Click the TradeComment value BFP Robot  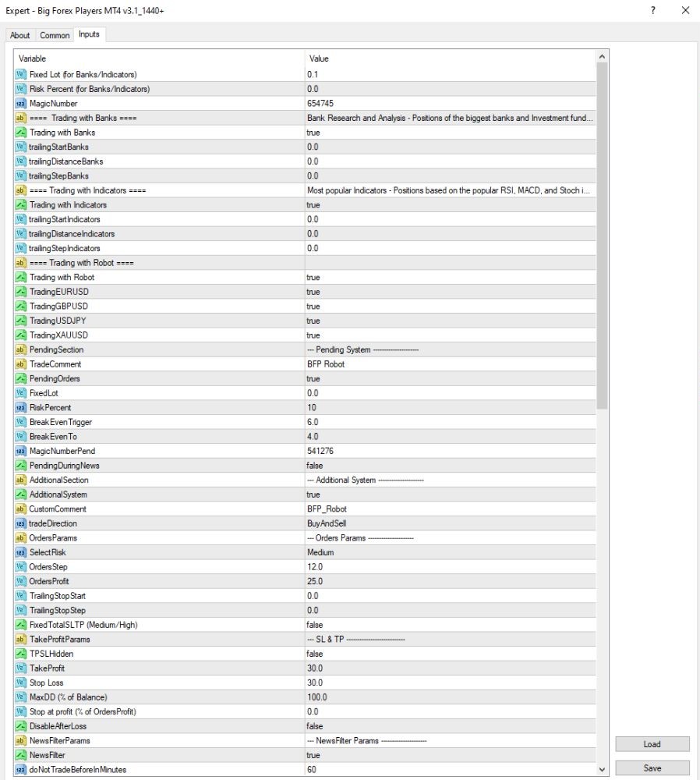click(451, 364)
